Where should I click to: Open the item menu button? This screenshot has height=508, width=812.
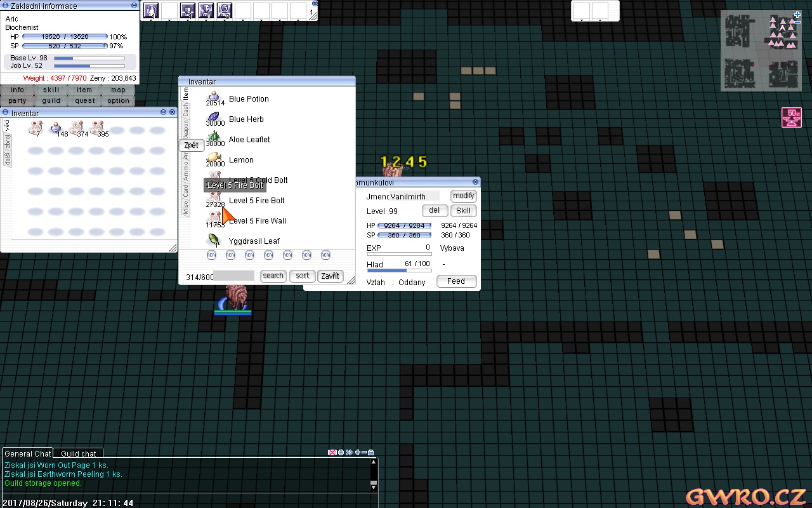pos(84,90)
